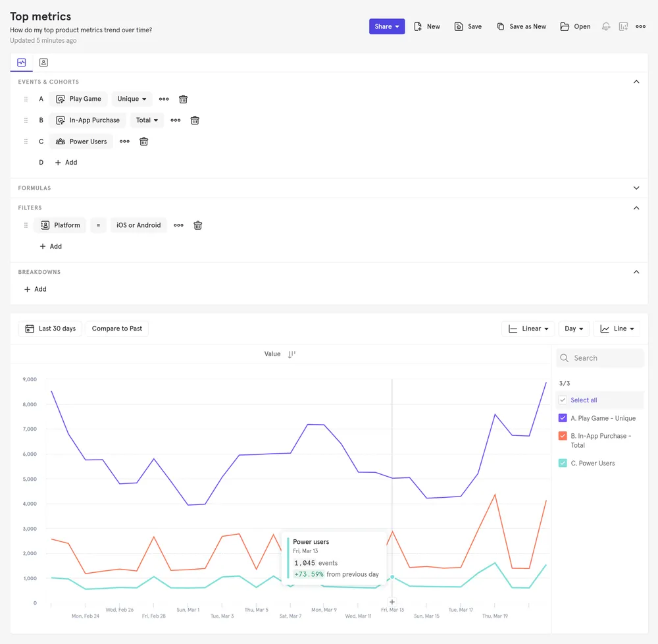Click the "Select all" label text
Screen dimensions: 658x644
(x=584, y=400)
